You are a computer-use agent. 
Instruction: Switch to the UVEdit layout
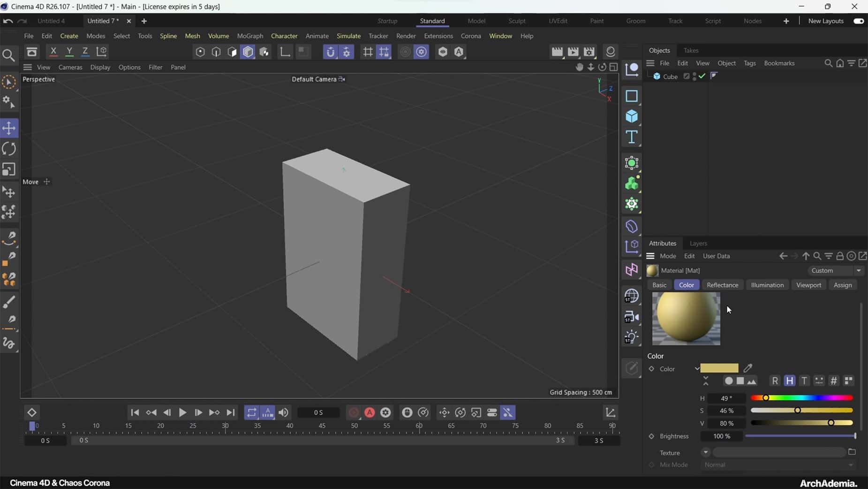point(558,21)
